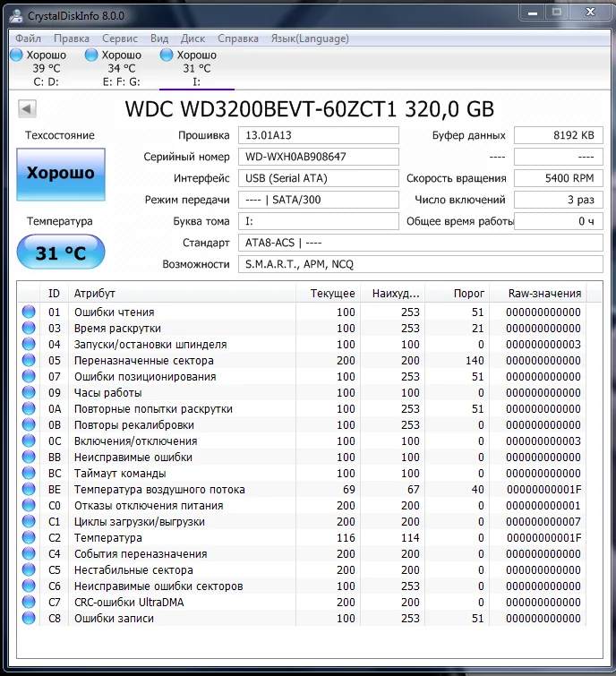The width and height of the screenshot is (616, 676).
Task: Click the status circle for 05 Переназначенные сектора
Action: 29,360
